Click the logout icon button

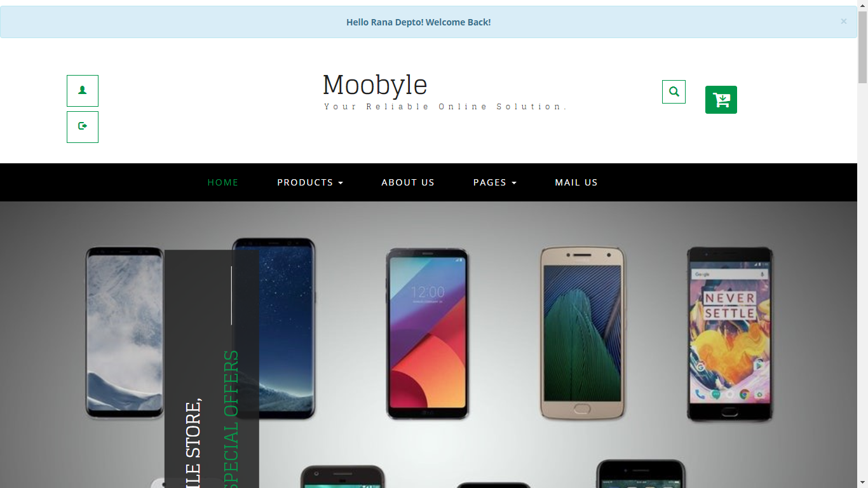(x=83, y=127)
